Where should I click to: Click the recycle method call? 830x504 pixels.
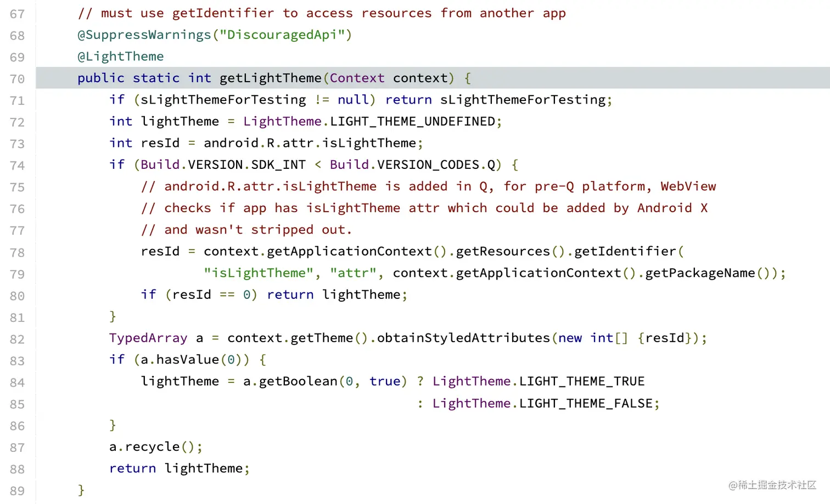[152, 447]
